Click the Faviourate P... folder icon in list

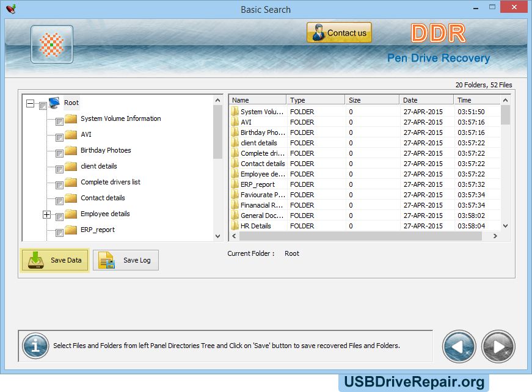coord(235,194)
